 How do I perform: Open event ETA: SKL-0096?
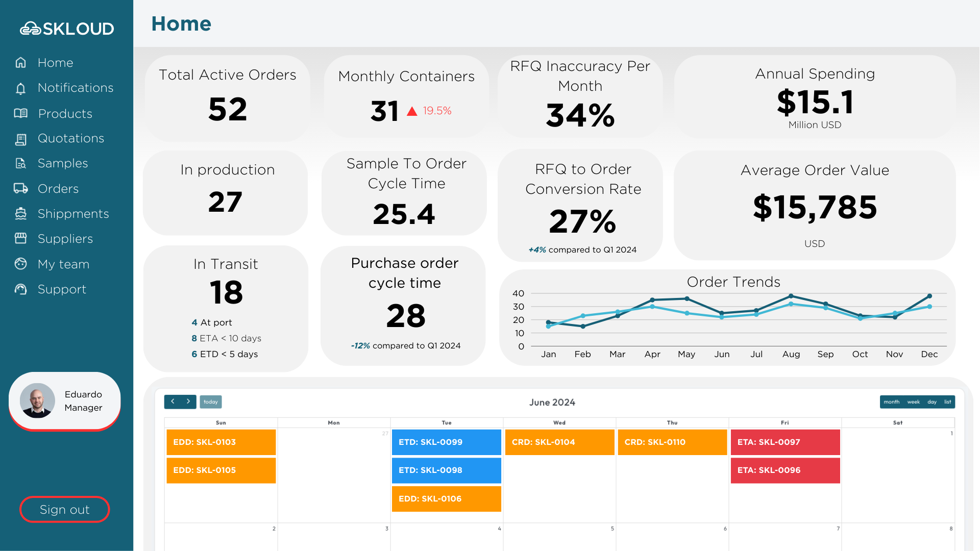[786, 470]
